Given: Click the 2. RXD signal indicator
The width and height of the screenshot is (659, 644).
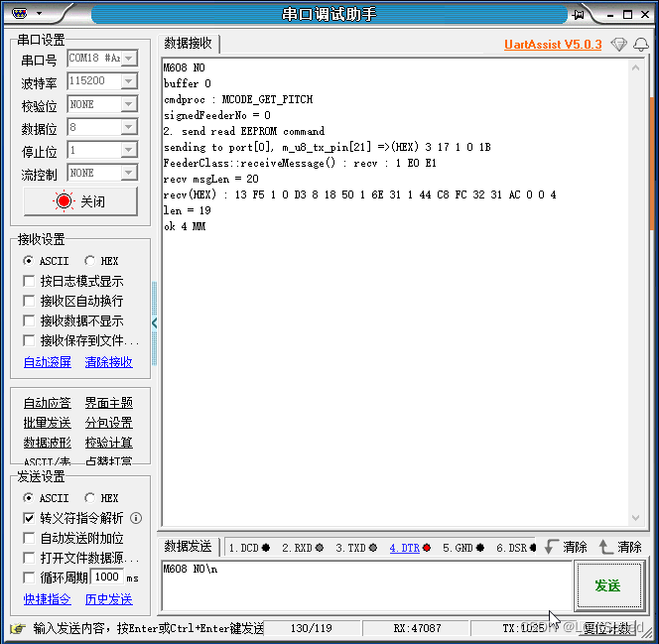Looking at the screenshot, I should pyautogui.click(x=303, y=548).
